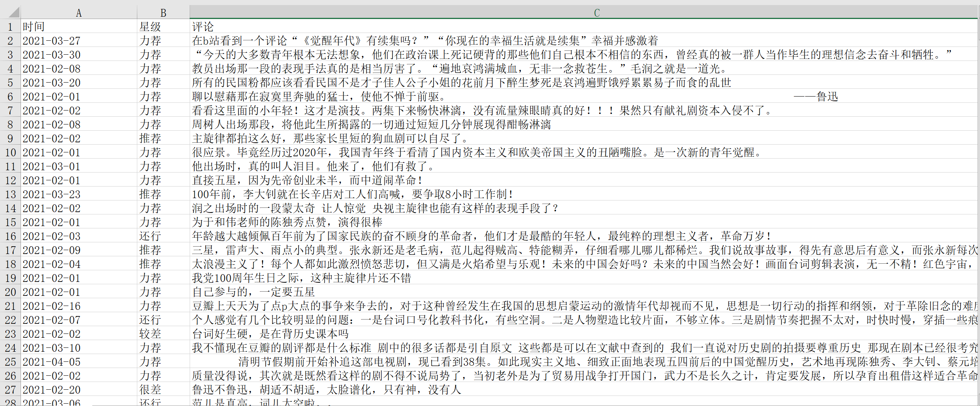Select row 5 header
The height and width of the screenshot is (406, 980).
[x=10, y=83]
